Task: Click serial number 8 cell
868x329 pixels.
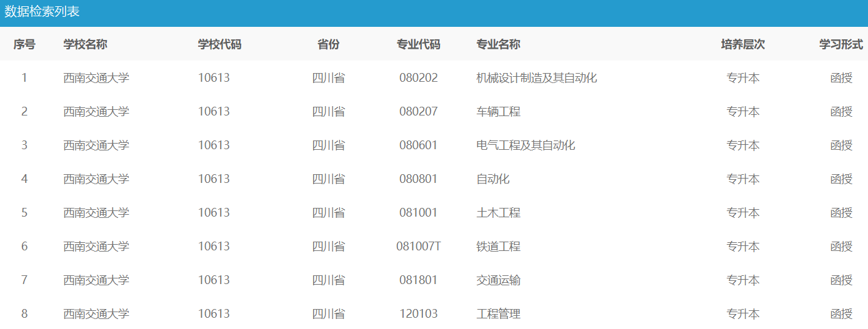Action: tap(24, 314)
